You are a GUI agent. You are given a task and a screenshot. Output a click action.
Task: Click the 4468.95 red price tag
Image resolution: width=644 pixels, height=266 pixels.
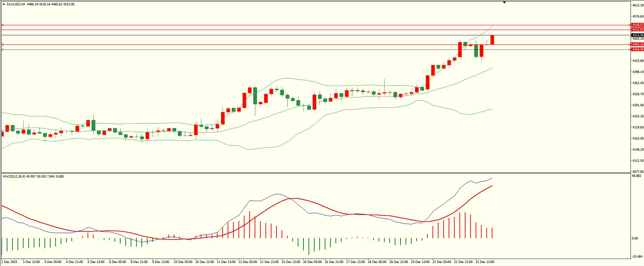point(638,49)
